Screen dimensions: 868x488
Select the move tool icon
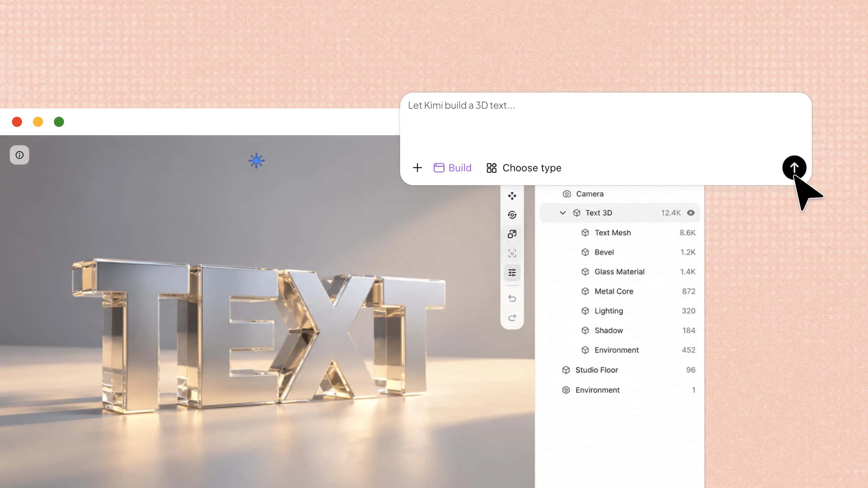click(x=512, y=196)
